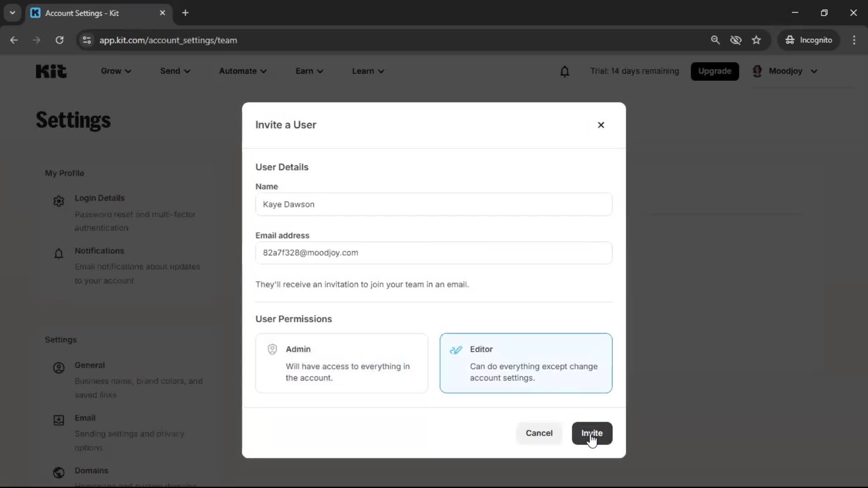The image size is (868, 488).
Task: Select the Editor permission option
Action: [526, 363]
